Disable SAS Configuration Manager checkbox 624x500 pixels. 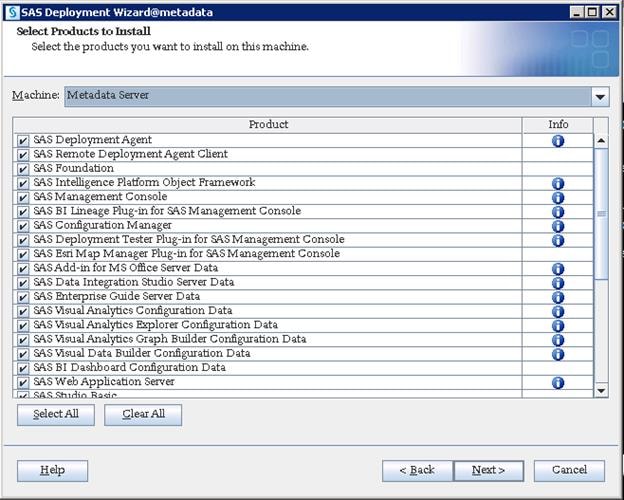23,226
